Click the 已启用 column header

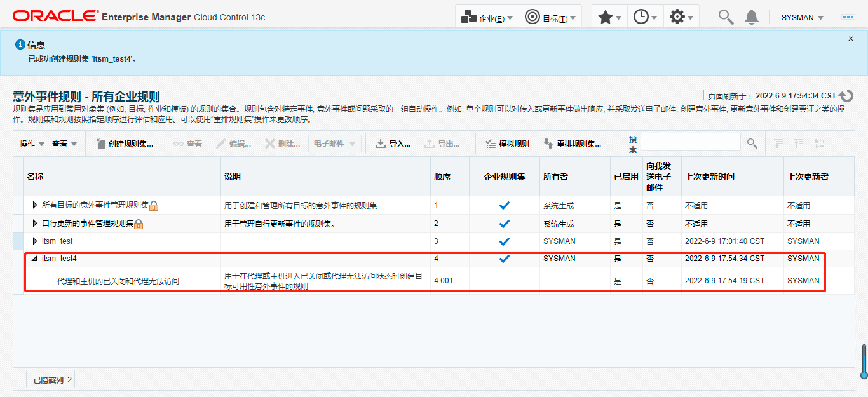pyautogui.click(x=626, y=177)
